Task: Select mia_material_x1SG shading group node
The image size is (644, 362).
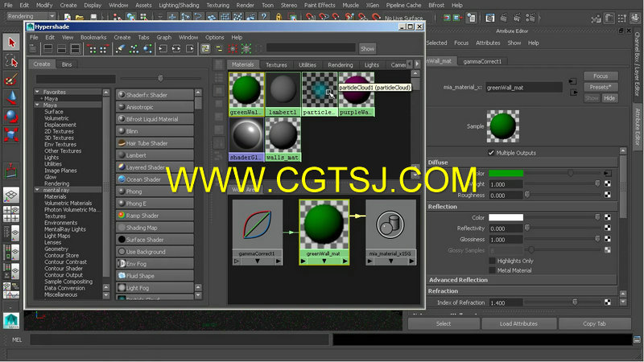Action: click(390, 232)
